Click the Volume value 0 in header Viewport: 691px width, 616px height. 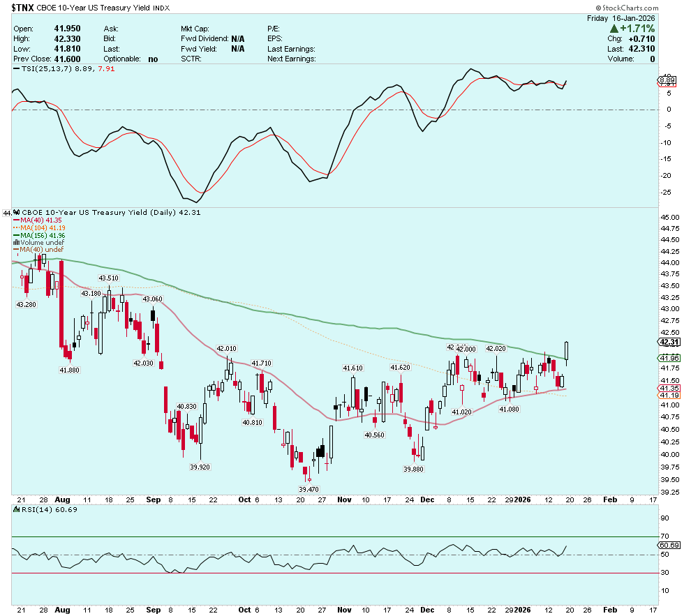pyautogui.click(x=652, y=59)
